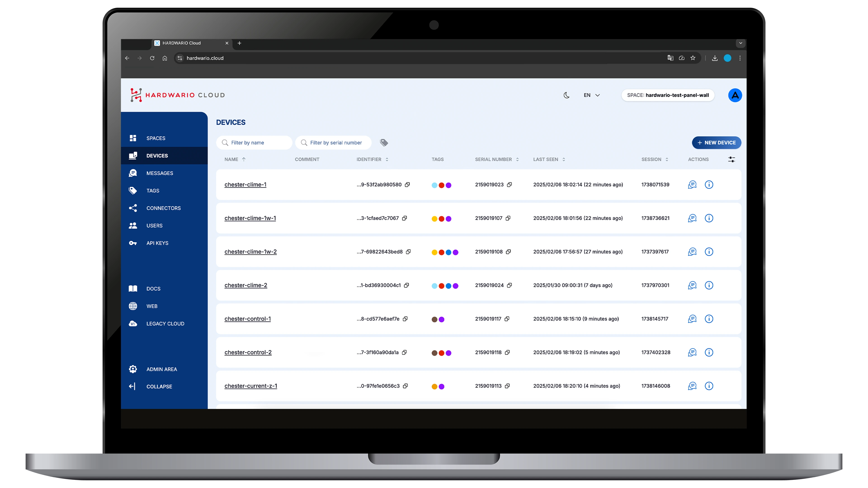Click light blue tag dot on chester-clime-1
868x488 pixels.
coord(434,185)
